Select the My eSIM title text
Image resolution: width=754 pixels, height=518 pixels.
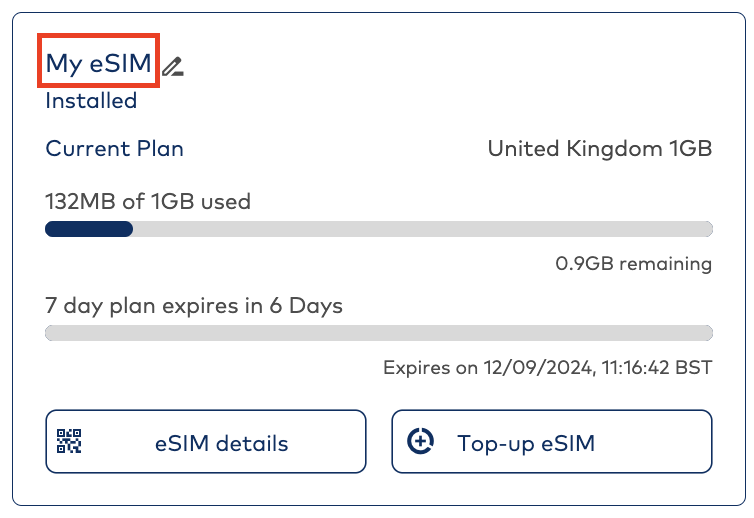pos(98,64)
